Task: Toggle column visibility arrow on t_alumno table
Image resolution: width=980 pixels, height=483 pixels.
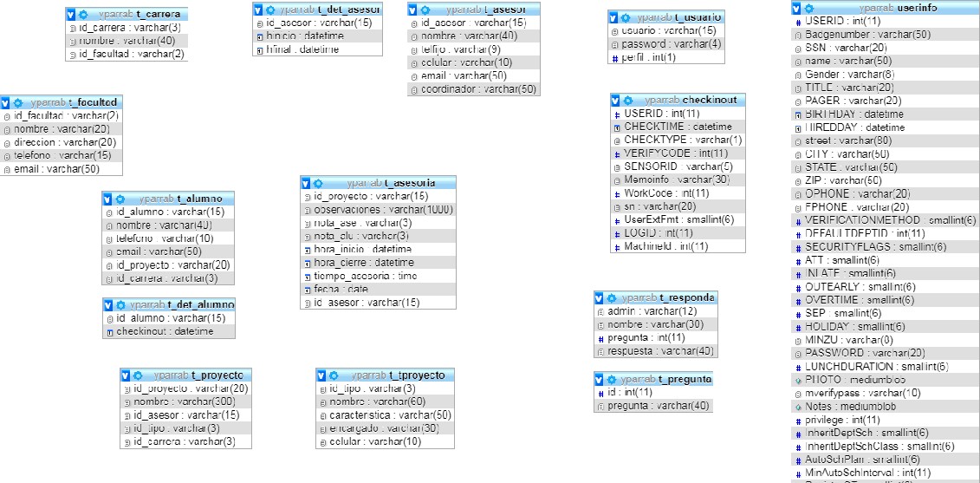Action: tap(107, 198)
